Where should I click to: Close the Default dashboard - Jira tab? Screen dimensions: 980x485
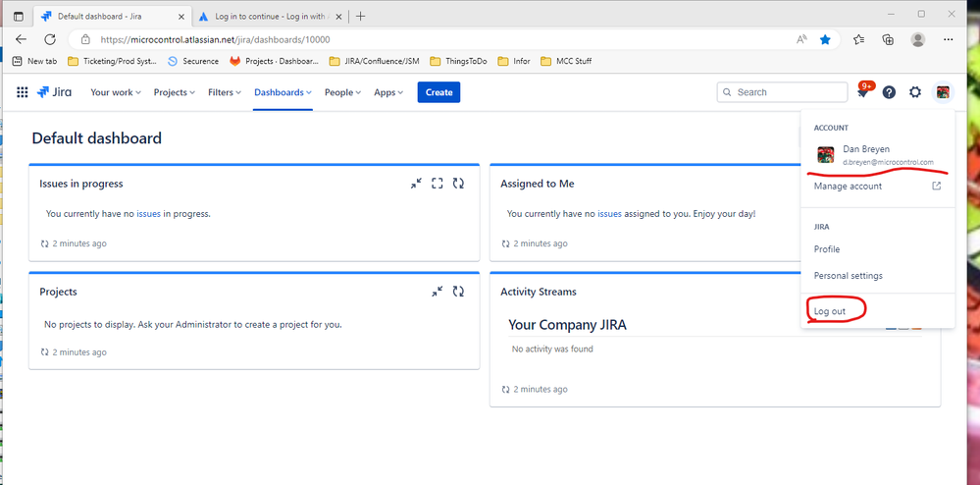[x=181, y=17]
